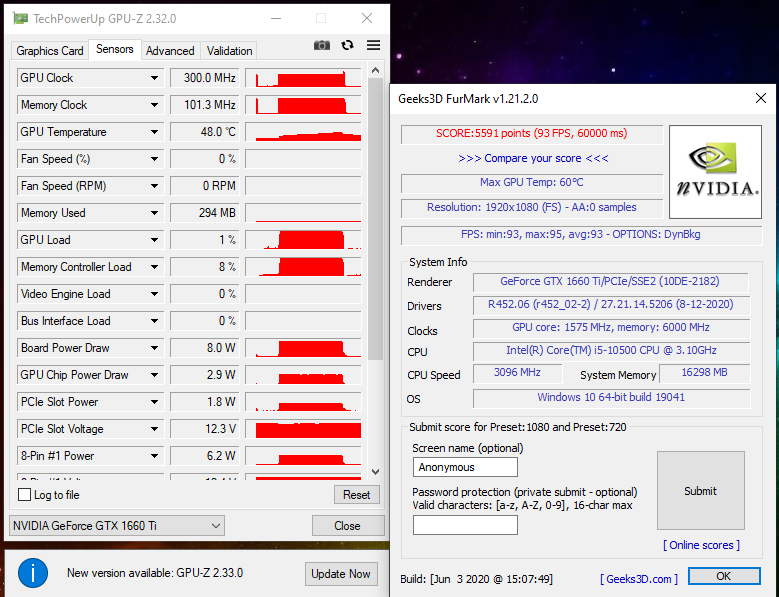Click Update Now for GPU-Z 2.33.0
The image size is (779, 597).
[x=341, y=574]
